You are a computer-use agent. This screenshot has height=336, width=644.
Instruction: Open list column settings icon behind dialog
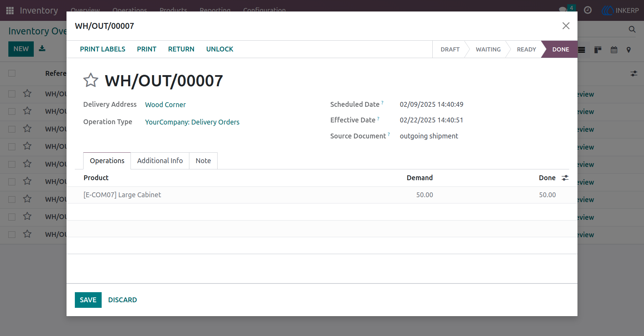[634, 73]
